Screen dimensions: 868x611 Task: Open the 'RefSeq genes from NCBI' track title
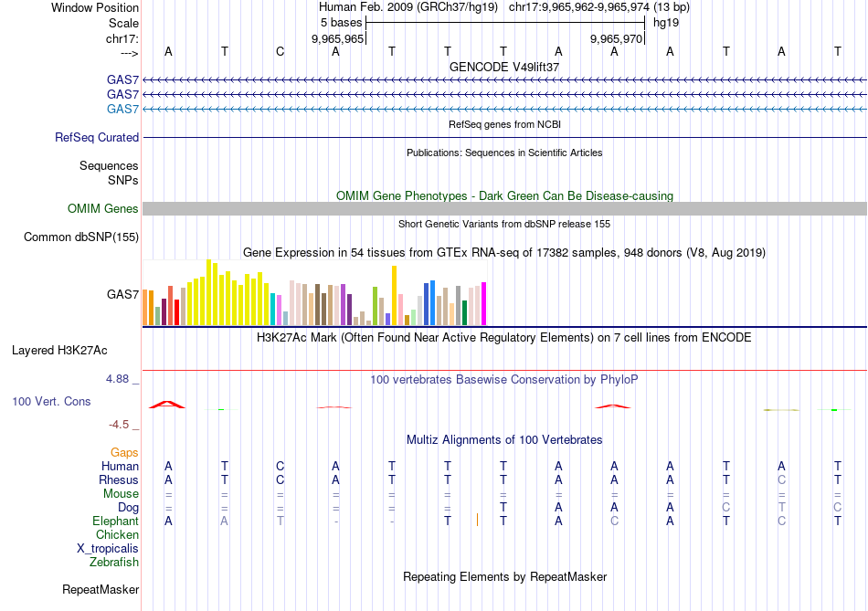504,124
